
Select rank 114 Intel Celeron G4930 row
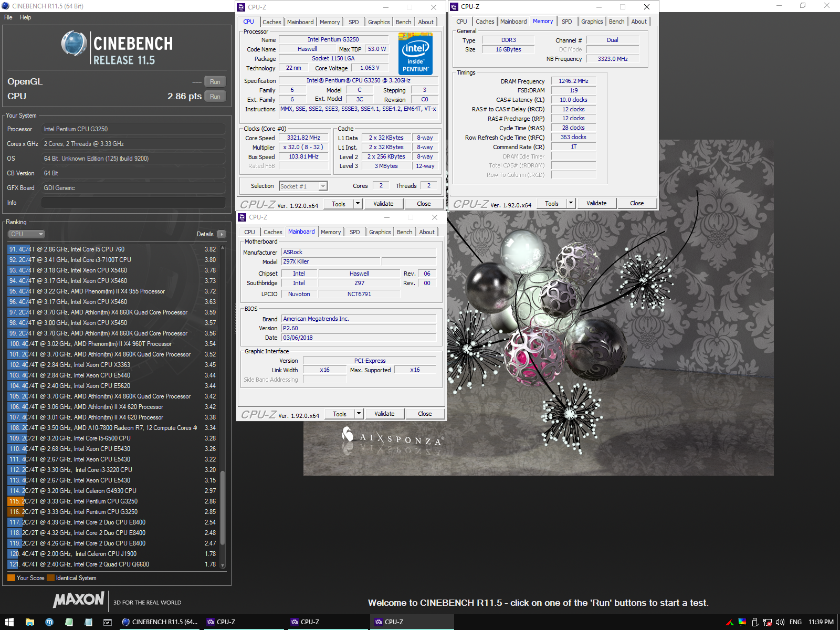click(113, 491)
